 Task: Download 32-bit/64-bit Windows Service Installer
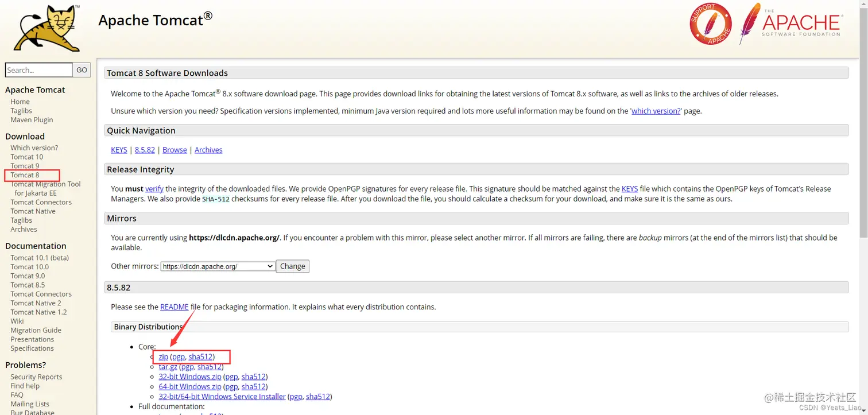tap(222, 397)
